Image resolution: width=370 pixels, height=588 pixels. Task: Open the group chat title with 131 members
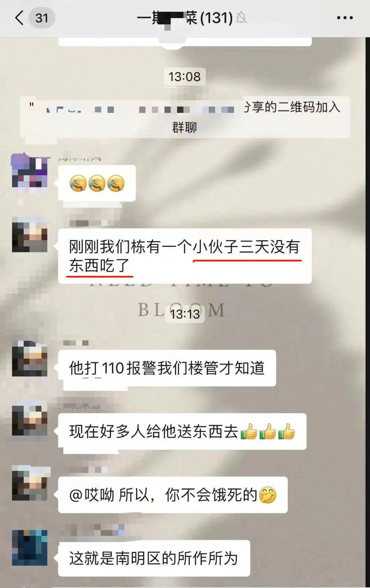tap(185, 18)
